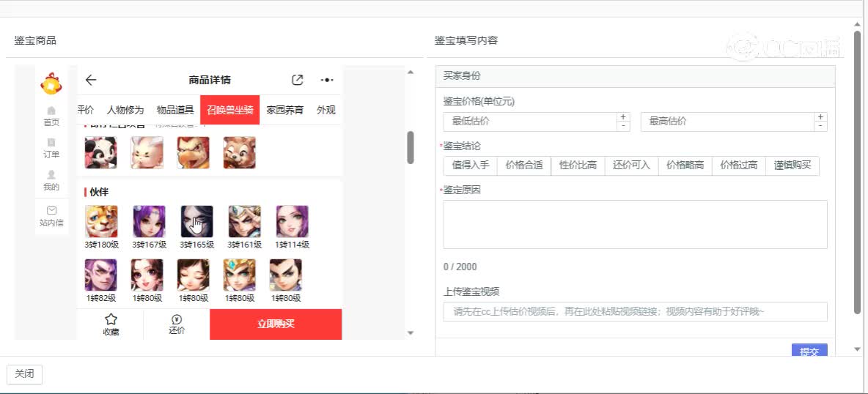Choose the 价格合适 conclusion
Screen dimensions: 868x394
[524, 166]
